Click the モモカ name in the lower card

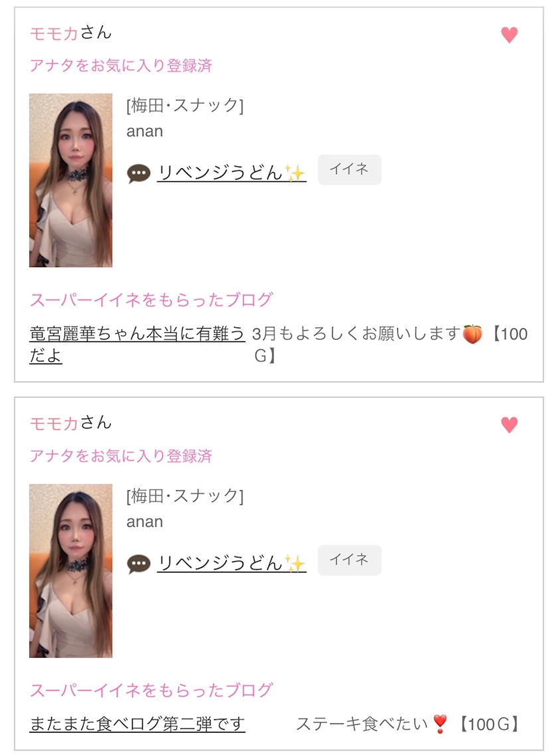(x=54, y=423)
